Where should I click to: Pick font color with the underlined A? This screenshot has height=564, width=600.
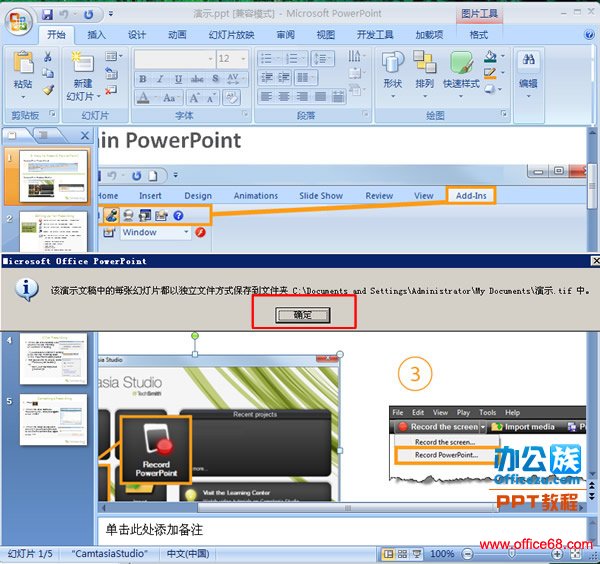143,98
